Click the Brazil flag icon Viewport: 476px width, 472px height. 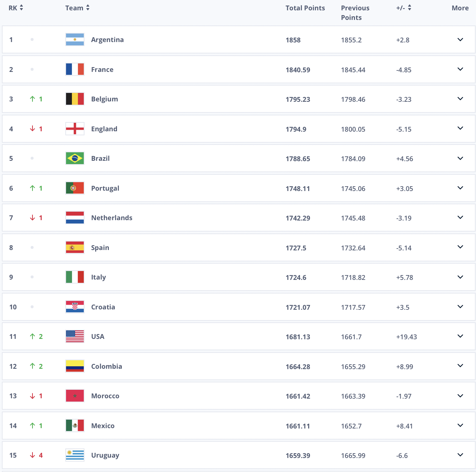pos(75,158)
